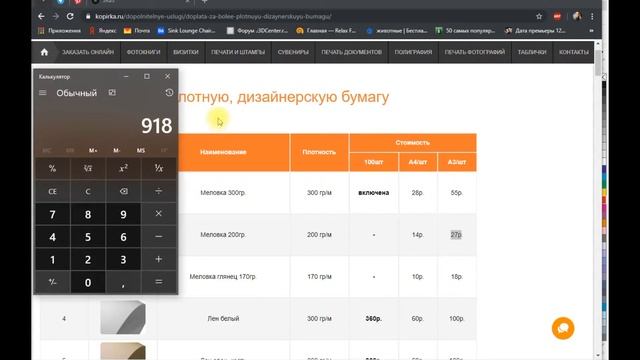Click the calculator backspace key

pos(123,191)
